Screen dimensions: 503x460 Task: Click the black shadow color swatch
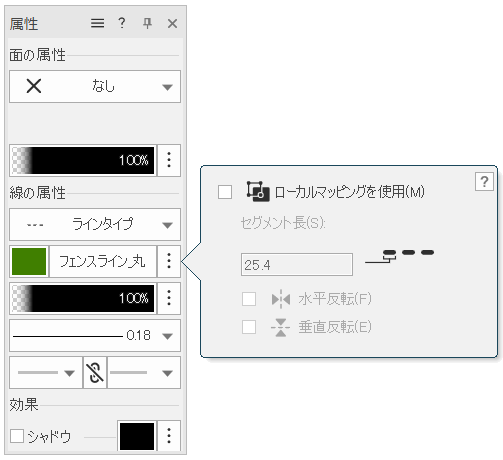[137, 436]
